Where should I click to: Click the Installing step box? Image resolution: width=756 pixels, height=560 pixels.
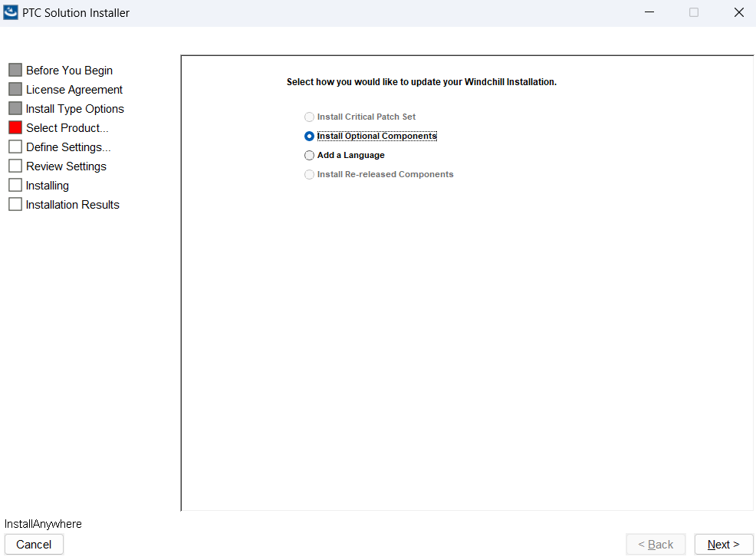(15, 185)
